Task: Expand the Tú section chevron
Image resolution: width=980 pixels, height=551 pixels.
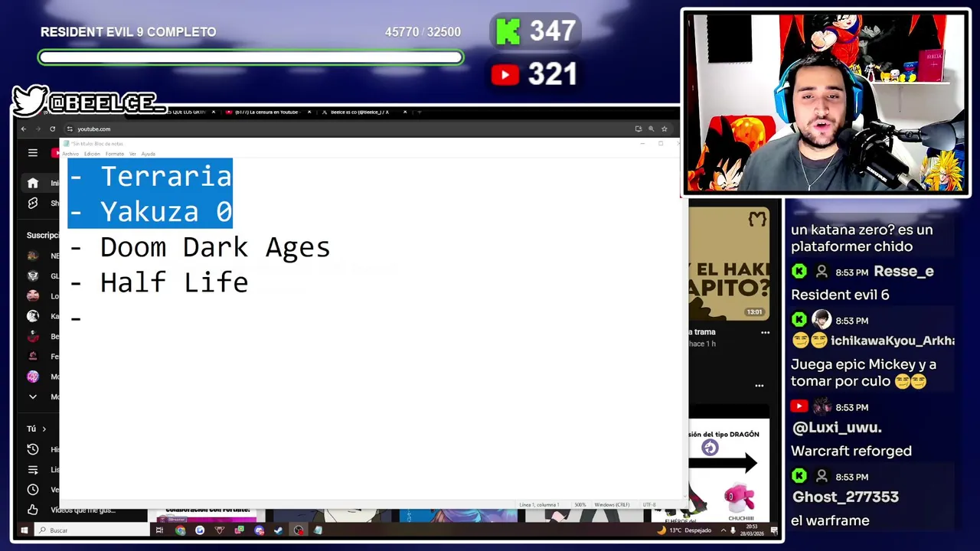Action: pos(44,429)
